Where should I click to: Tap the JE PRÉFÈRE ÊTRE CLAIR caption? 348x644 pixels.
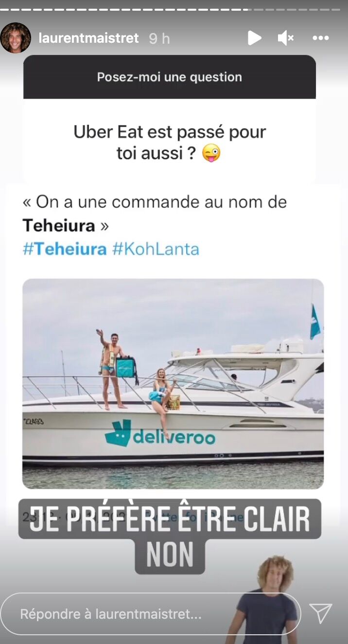(x=170, y=519)
